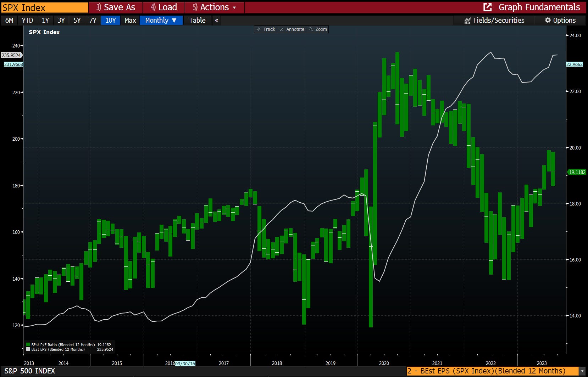The width and height of the screenshot is (588, 377).
Task: Click BEst EPS (Blended 12 Months) legend label
Action: [x=58, y=349]
